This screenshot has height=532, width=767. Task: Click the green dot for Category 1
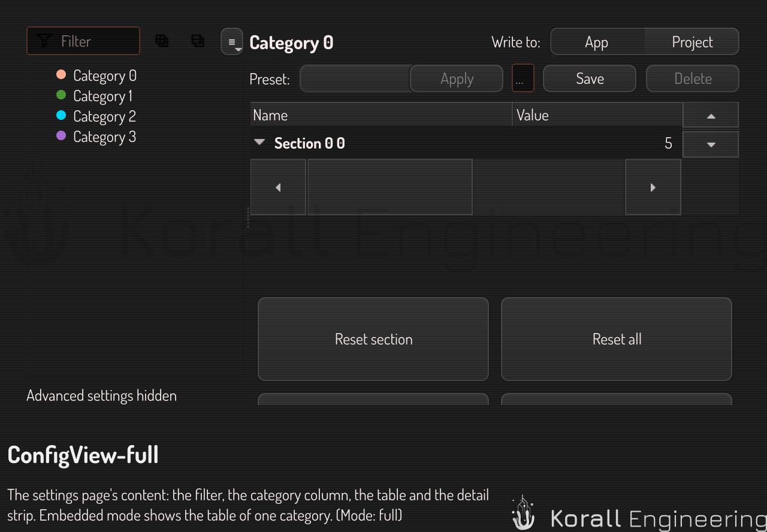tap(61, 95)
